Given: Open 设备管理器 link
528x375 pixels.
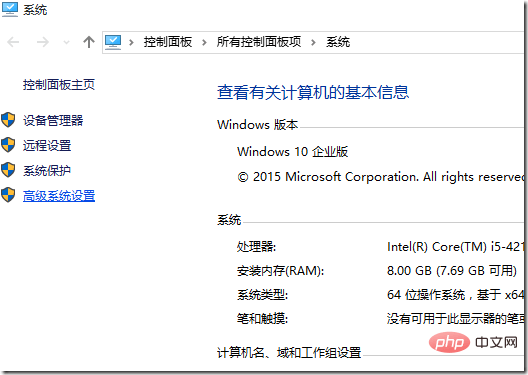Looking at the screenshot, I should 53,120.
